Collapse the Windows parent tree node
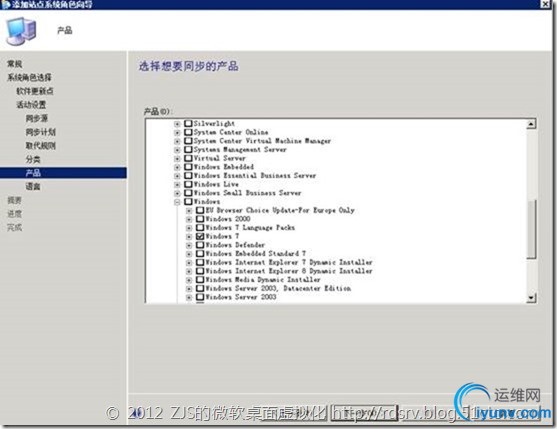This screenshot has width=557, height=429. coord(177,202)
